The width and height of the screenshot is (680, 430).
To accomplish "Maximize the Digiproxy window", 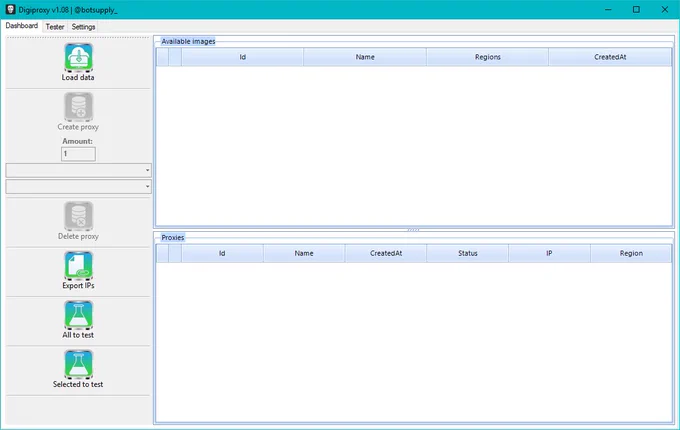I will [636, 9].
